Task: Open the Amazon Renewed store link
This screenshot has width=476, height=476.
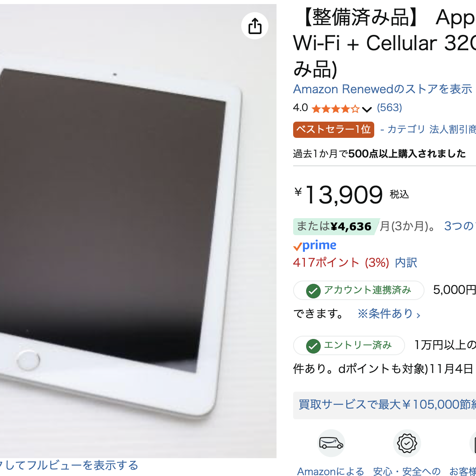Action: point(382,89)
